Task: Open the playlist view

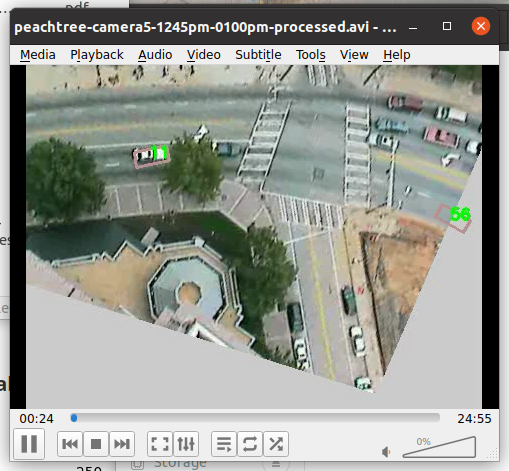Action: tap(224, 444)
